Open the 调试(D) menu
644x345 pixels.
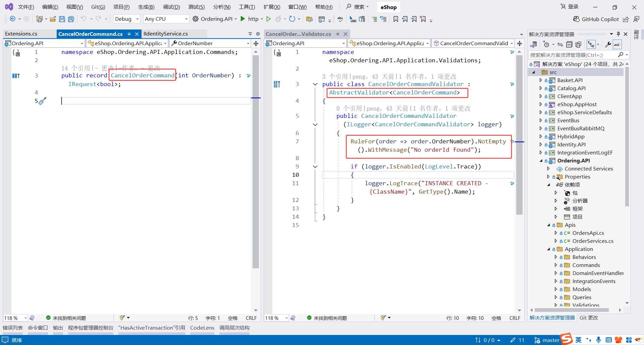click(x=171, y=7)
